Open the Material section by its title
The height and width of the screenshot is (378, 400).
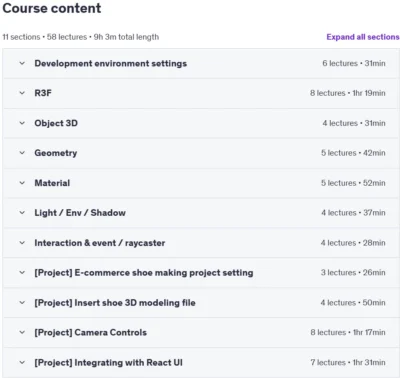click(52, 183)
